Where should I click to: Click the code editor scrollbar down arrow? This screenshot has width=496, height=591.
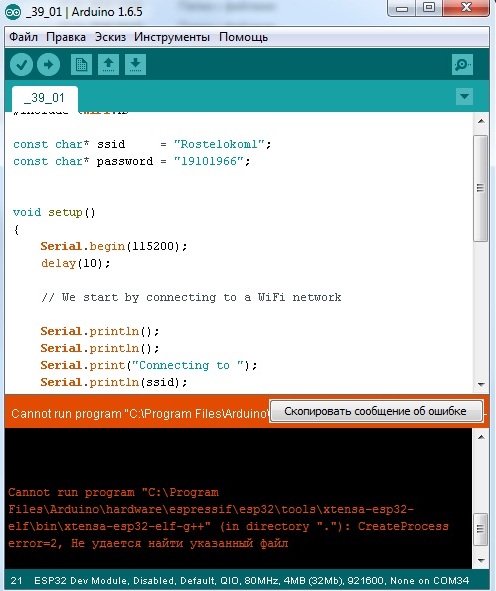pyautogui.click(x=481, y=384)
